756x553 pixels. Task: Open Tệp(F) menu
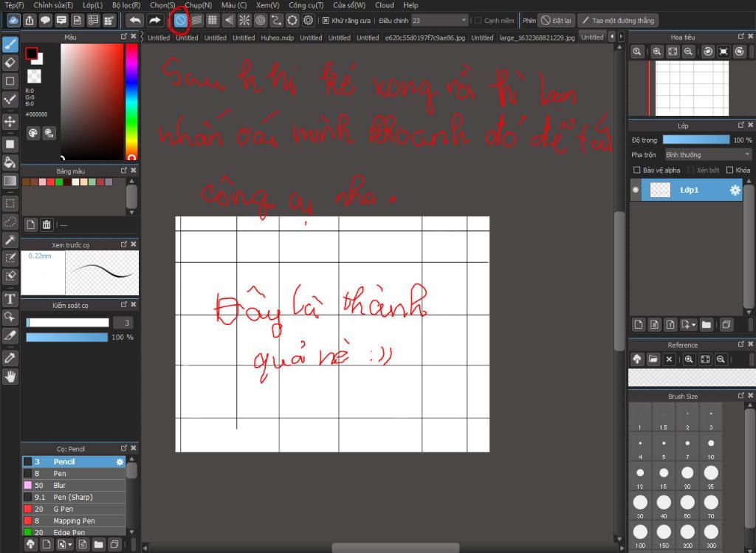coord(15,5)
